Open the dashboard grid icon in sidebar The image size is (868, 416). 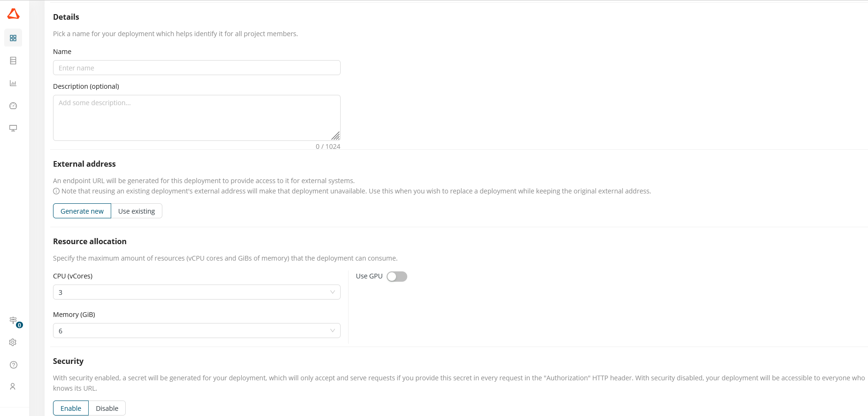[13, 38]
